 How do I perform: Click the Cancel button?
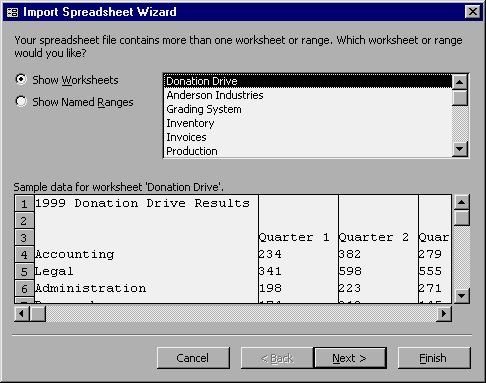tap(193, 358)
